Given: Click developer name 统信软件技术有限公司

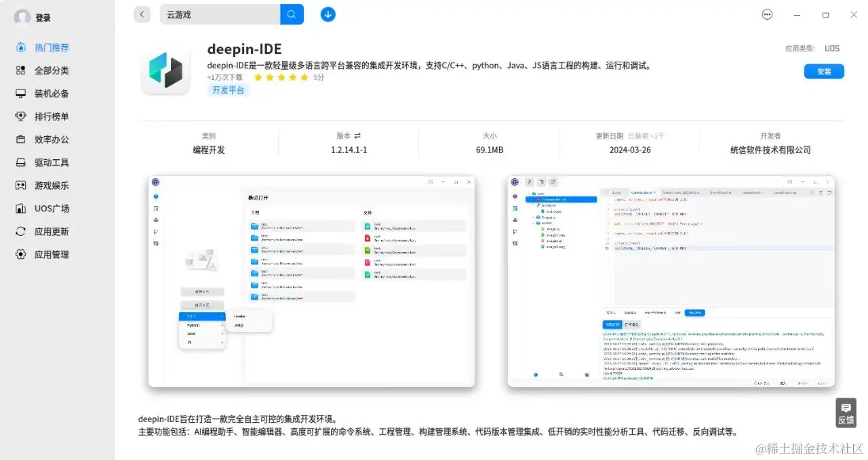Looking at the screenshot, I should click(x=770, y=150).
